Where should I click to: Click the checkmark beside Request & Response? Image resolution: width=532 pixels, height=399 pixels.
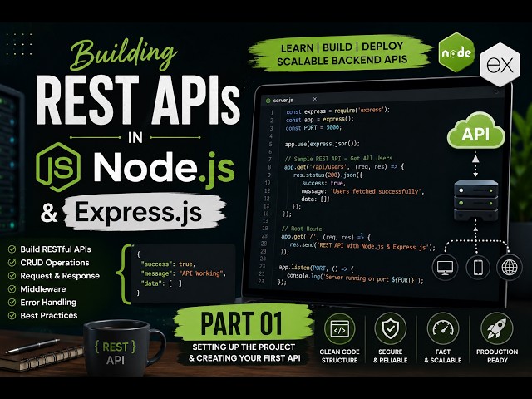12,276
